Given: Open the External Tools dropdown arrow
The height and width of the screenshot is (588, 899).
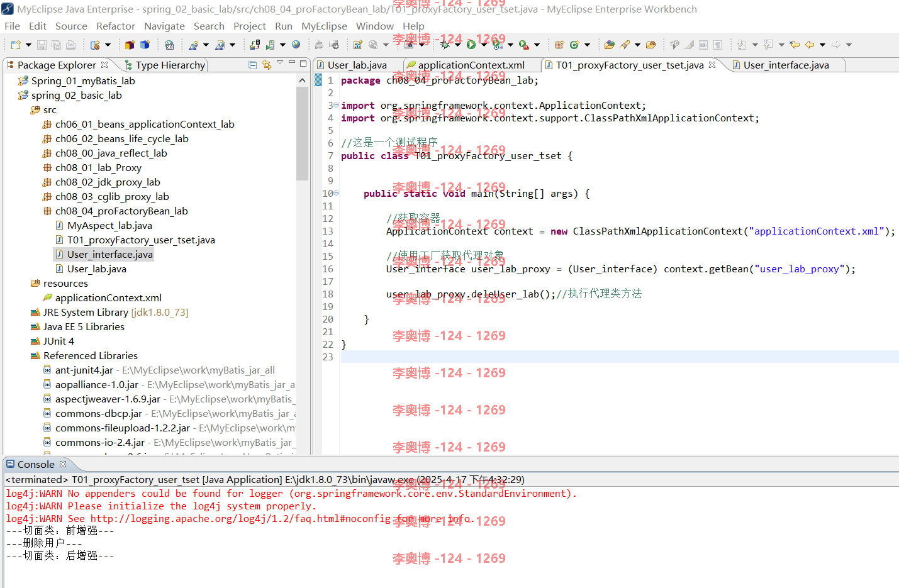Looking at the screenshot, I should (537, 45).
